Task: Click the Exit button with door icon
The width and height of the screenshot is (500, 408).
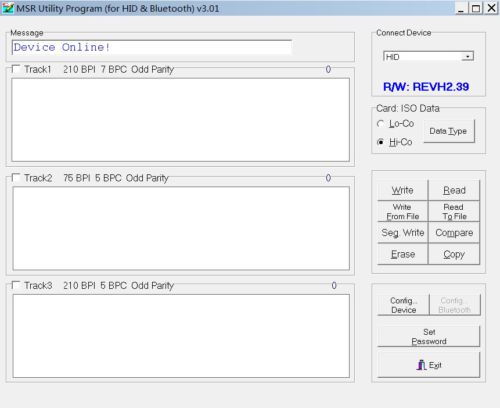Action: pos(429,365)
